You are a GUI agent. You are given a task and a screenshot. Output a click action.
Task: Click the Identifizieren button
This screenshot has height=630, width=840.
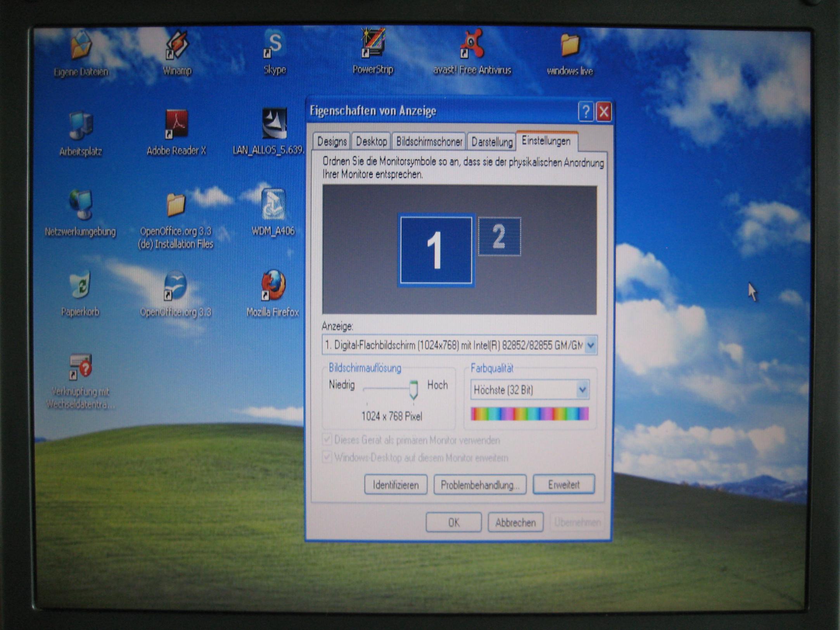click(396, 485)
